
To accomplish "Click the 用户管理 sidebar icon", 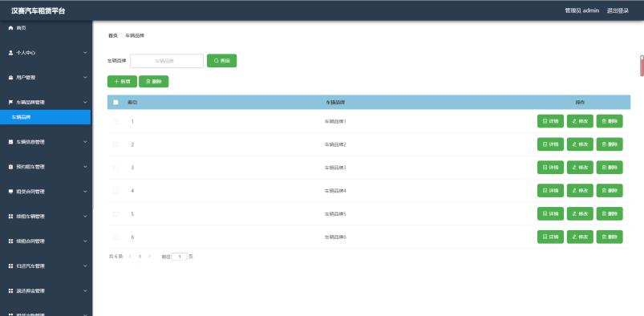I will [11, 77].
